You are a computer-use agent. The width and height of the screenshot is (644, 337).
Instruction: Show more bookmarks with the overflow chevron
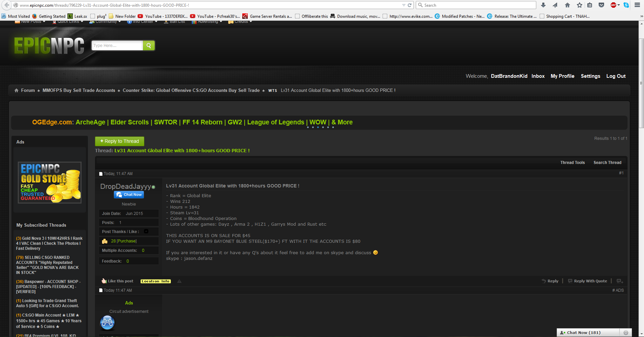tap(641, 16)
